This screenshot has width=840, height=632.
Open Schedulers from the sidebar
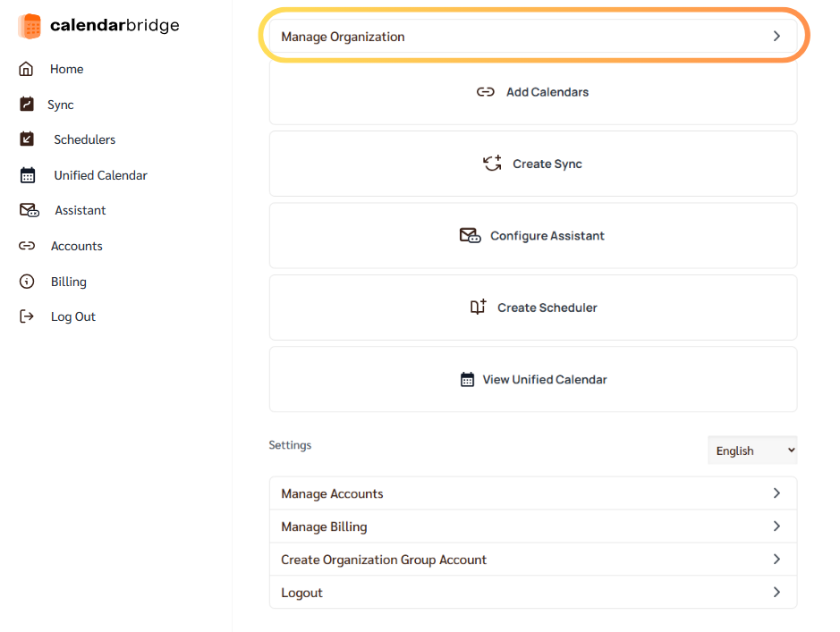[85, 139]
